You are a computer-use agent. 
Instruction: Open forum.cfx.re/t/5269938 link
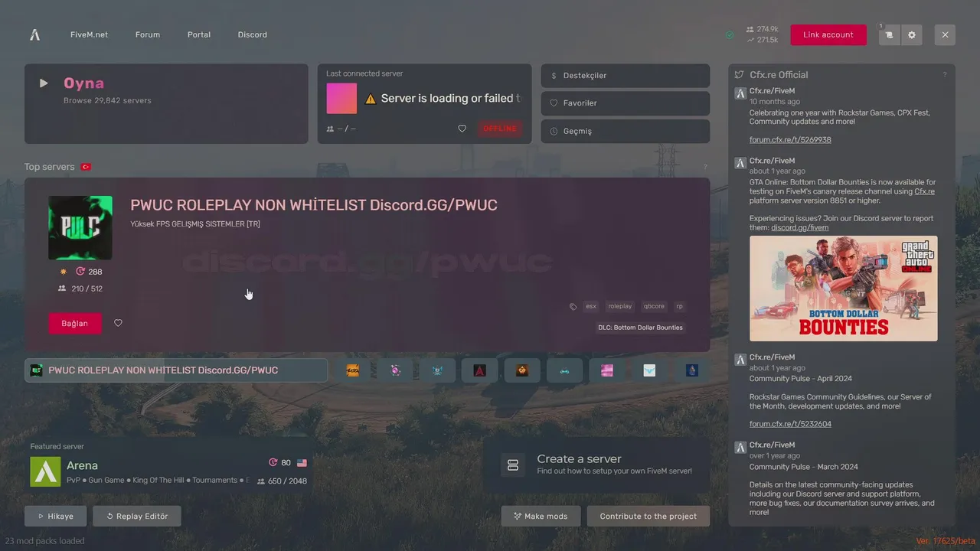coord(790,140)
